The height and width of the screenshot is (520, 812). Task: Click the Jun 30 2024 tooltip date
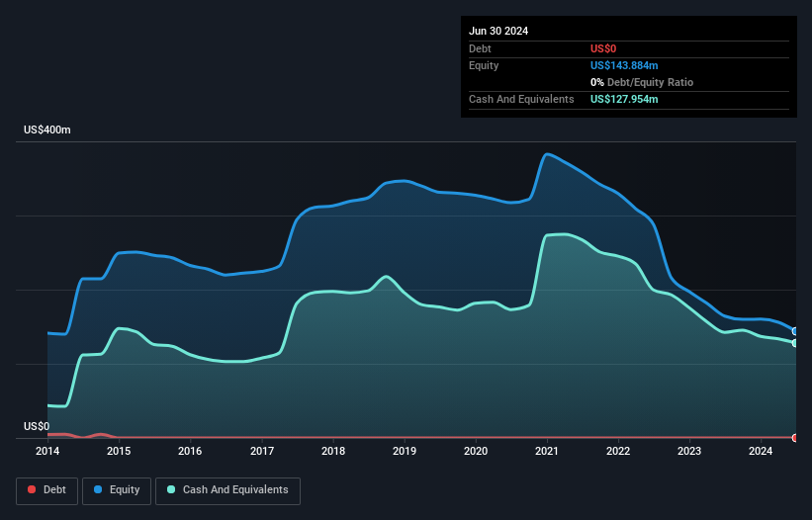point(498,31)
